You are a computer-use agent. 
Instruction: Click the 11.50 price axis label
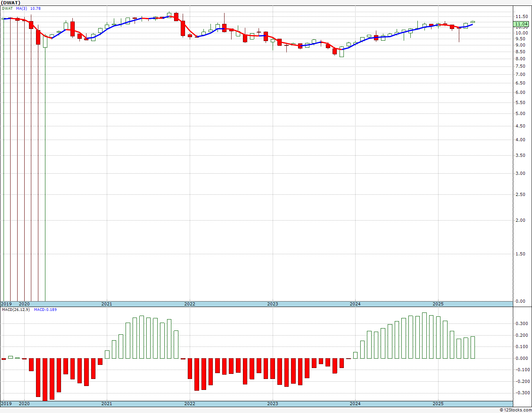point(521,16)
